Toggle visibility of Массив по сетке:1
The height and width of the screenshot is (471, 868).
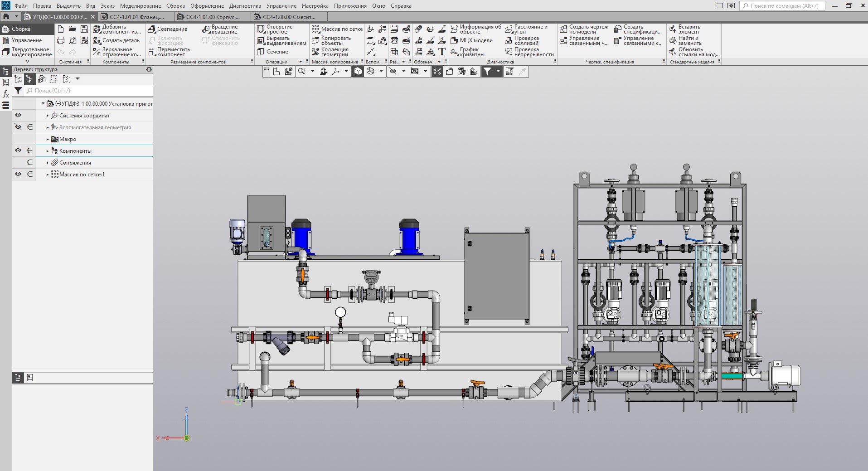(18, 175)
